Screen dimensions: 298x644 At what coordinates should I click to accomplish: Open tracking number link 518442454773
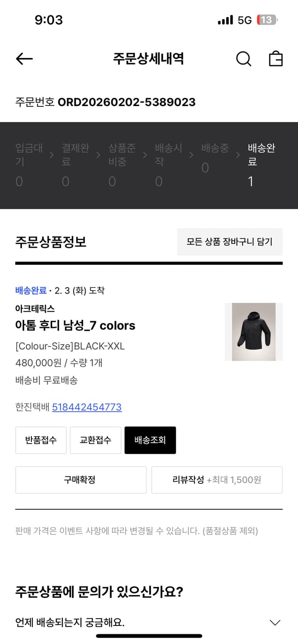(86, 407)
